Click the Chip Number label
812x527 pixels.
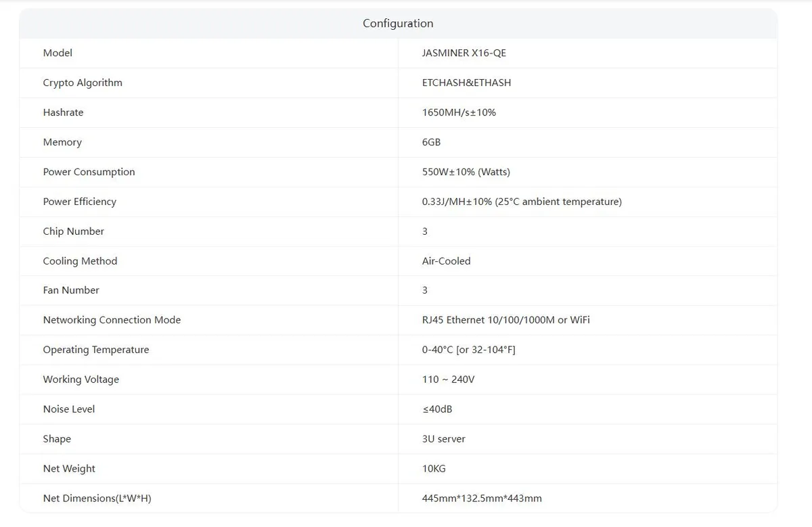73,231
